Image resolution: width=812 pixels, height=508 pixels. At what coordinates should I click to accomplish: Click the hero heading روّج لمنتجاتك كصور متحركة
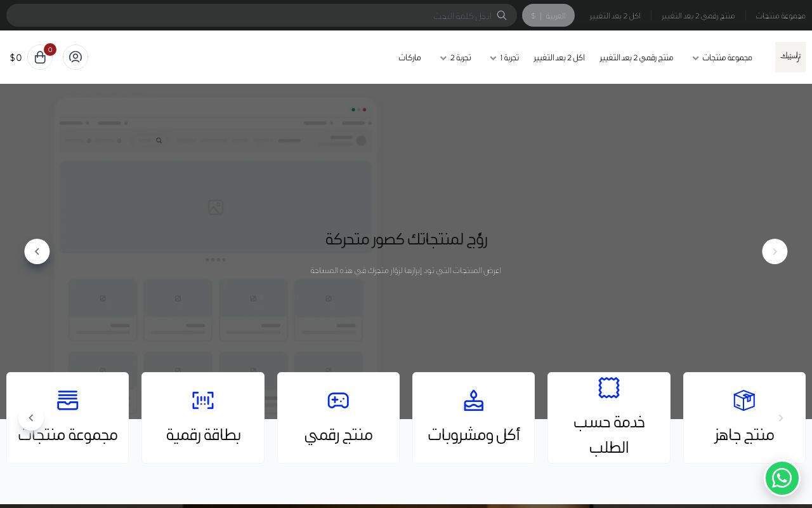[x=406, y=239]
